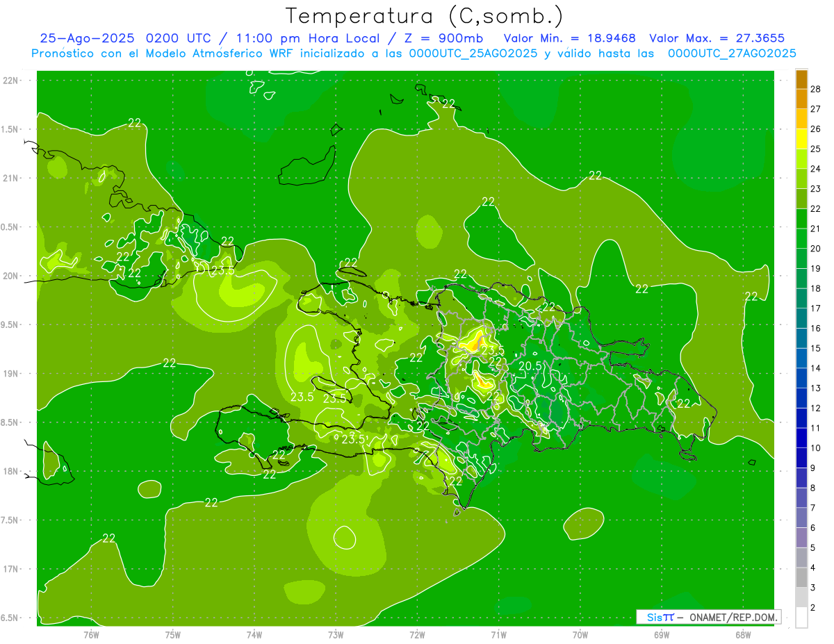Select the dark orange swatch above 28
Viewport: 834px width, 644px height.
pyautogui.click(x=801, y=79)
